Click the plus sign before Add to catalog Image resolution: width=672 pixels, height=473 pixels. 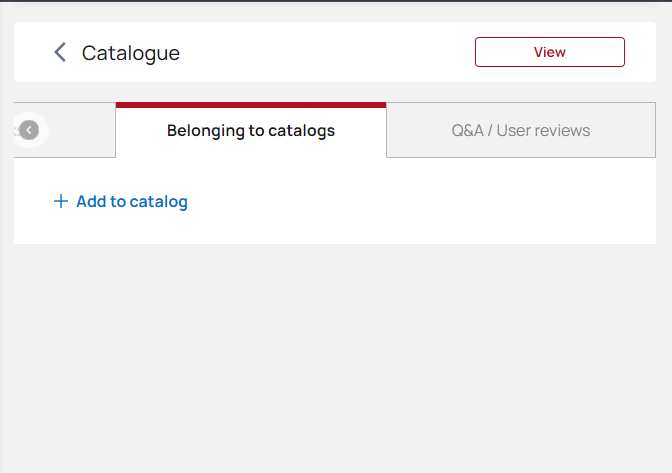[60, 201]
